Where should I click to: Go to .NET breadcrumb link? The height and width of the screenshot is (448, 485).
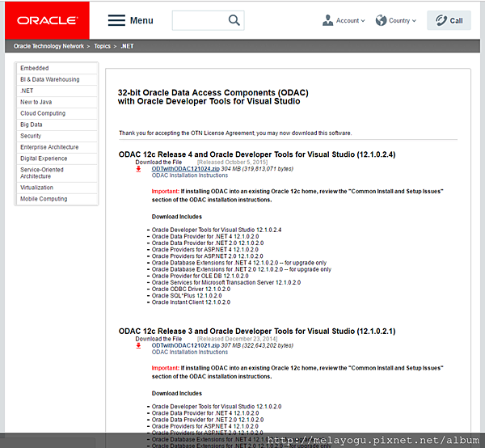[x=127, y=46]
